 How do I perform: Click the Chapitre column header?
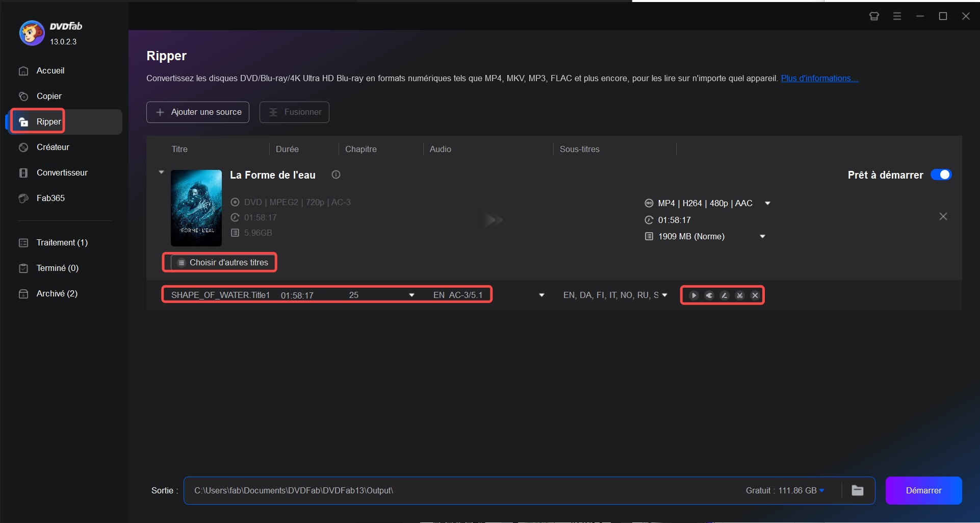361,149
